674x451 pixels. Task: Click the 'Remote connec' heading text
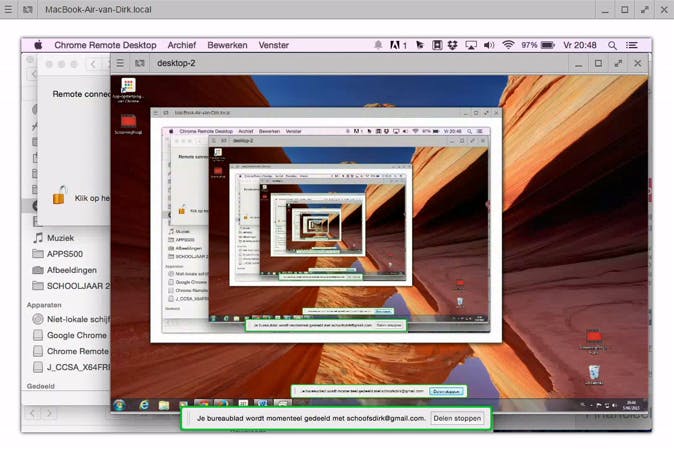pos(82,94)
